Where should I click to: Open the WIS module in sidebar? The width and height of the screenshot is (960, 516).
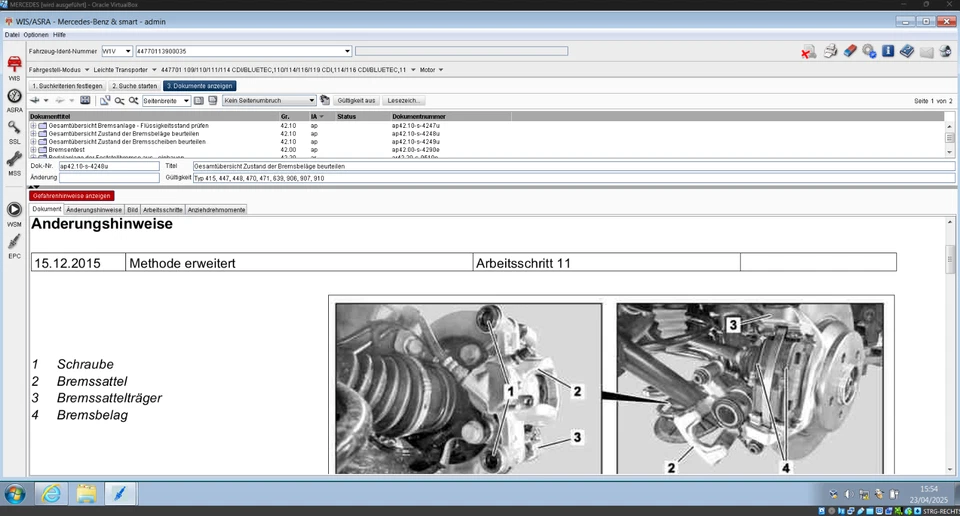[x=14, y=67]
